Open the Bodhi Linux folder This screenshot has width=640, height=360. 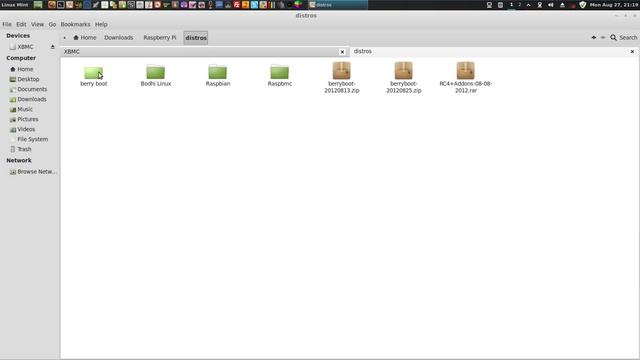[156, 76]
